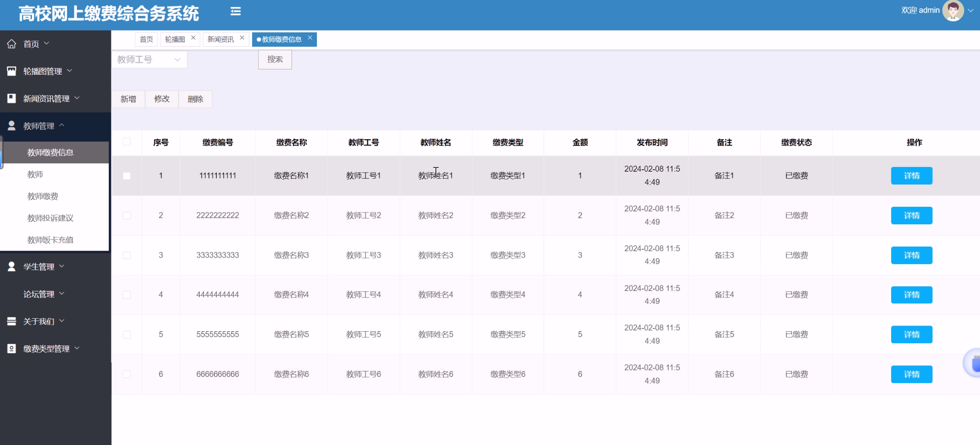The width and height of the screenshot is (980, 445).
Task: Switch to the 轮播图 tab
Action: [175, 39]
